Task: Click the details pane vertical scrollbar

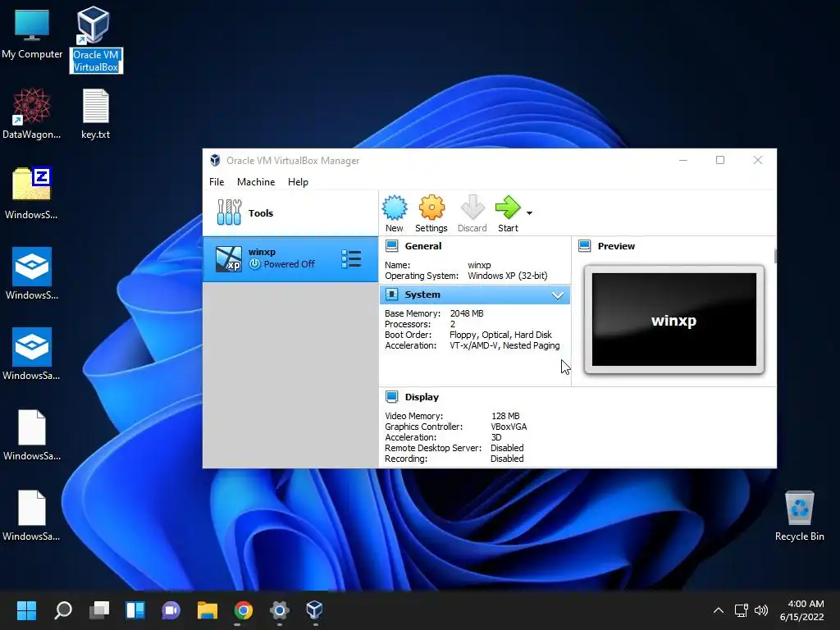Action: click(x=774, y=256)
